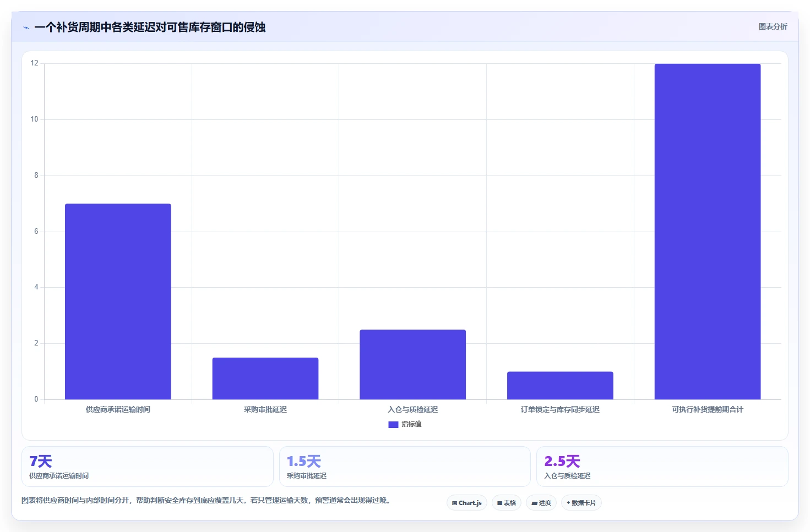This screenshot has height=532, width=810.
Task: Select the 入仓与质检延迟 bar
Action: (x=413, y=364)
